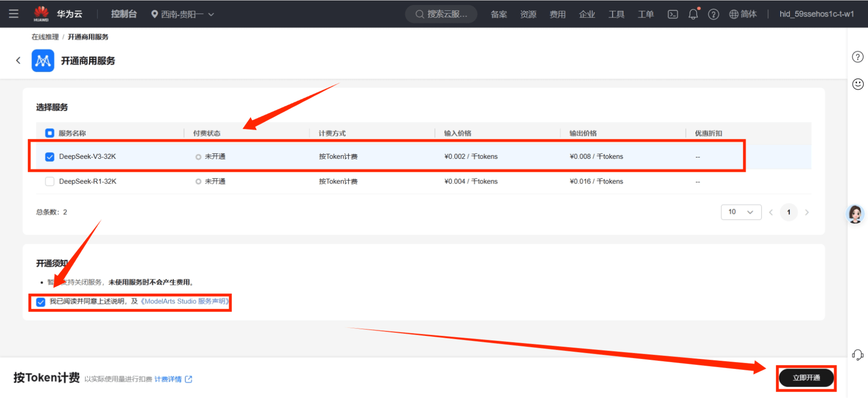This screenshot has width=868, height=398.
Task: Open the 费用 menu item
Action: tap(557, 14)
